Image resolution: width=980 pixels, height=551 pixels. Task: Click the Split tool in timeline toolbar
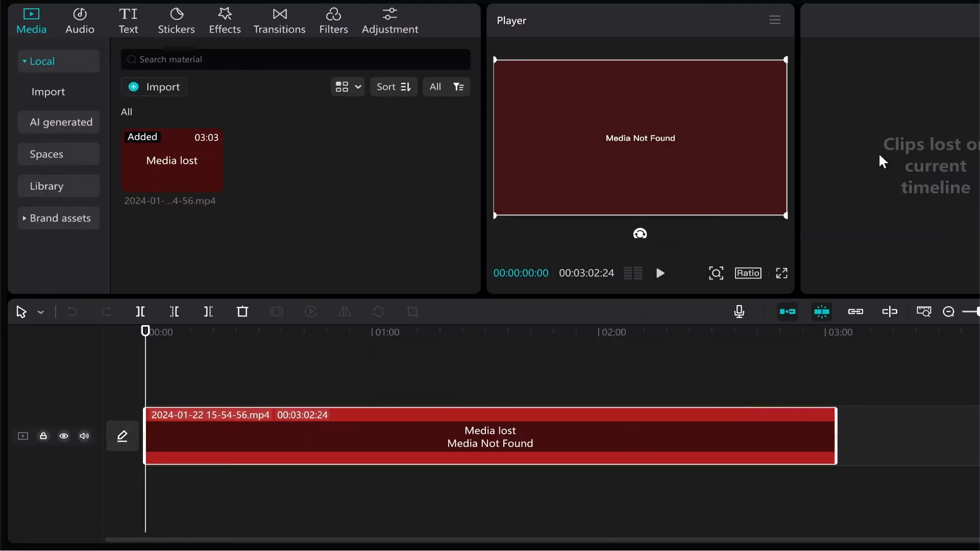(140, 312)
